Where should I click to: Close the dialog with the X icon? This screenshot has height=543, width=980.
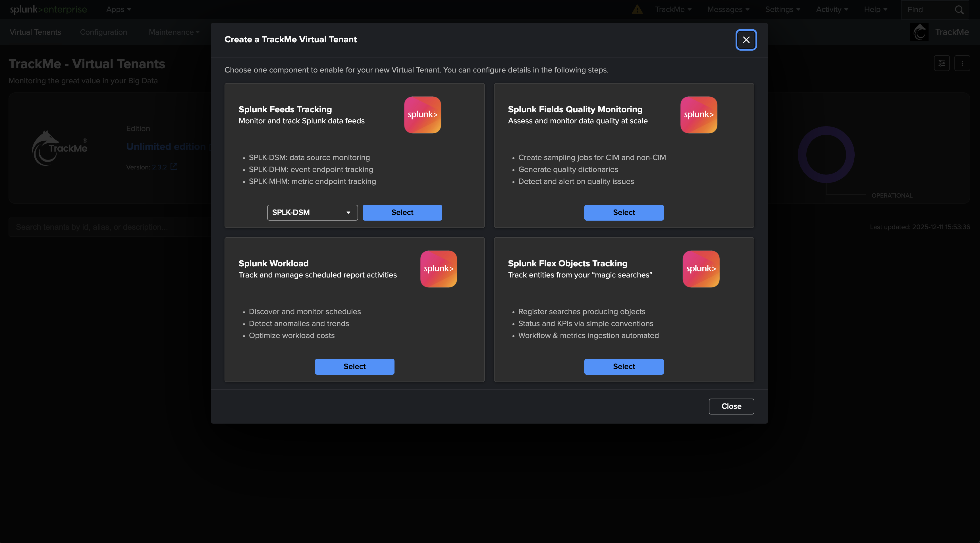point(746,40)
